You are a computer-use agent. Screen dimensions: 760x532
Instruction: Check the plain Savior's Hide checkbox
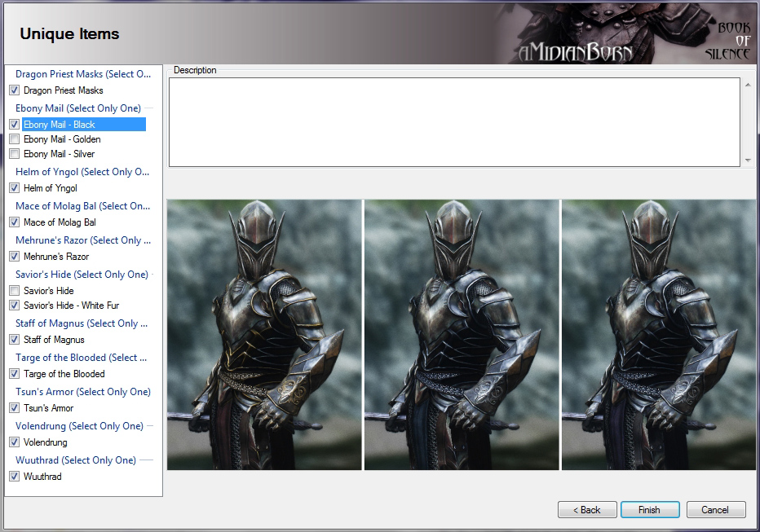(x=15, y=291)
